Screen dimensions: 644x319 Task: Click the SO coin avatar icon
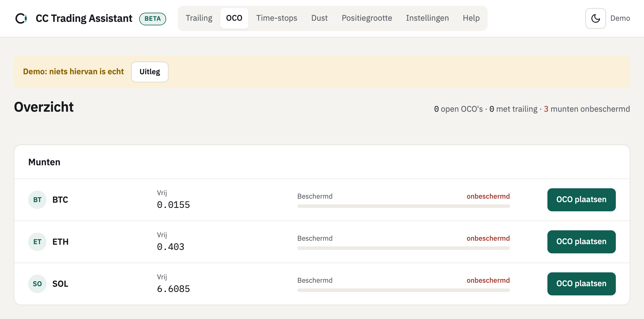coord(37,284)
